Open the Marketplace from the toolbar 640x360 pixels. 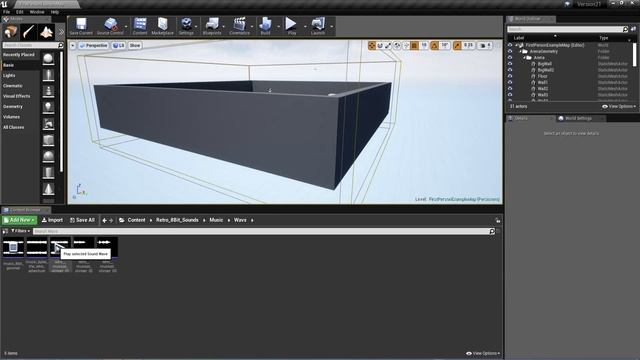point(162,26)
